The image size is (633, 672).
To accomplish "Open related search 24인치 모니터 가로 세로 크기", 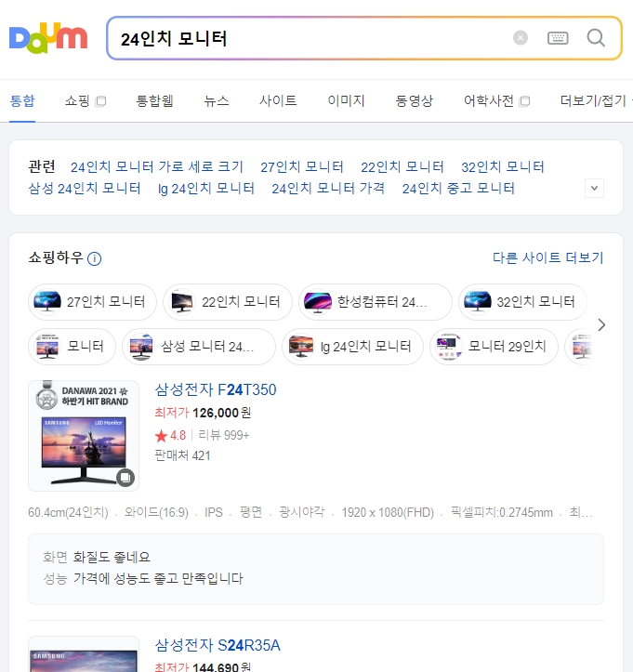I will (157, 166).
